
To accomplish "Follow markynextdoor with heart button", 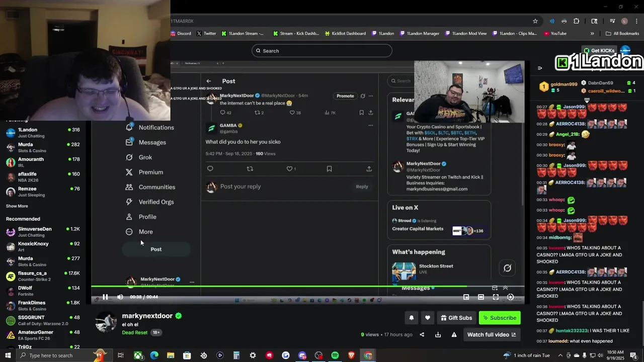I will (x=428, y=318).
